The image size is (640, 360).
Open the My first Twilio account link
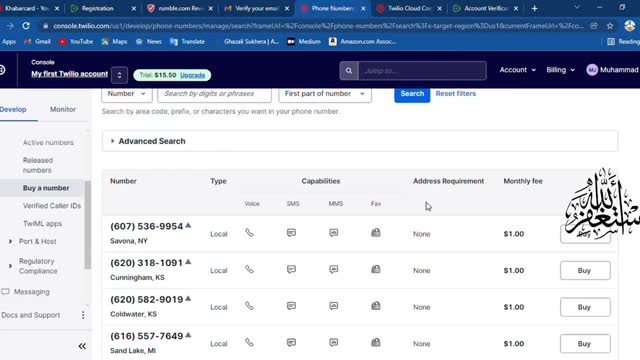coord(69,74)
